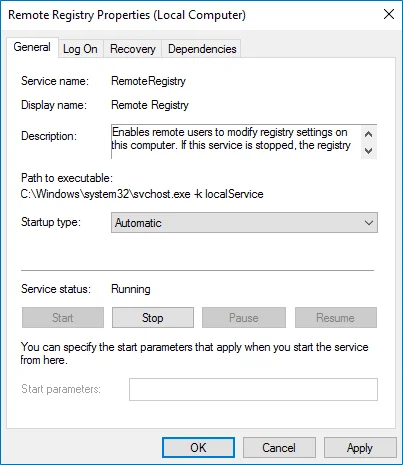
Task: Click the Description label
Action: 49,136
